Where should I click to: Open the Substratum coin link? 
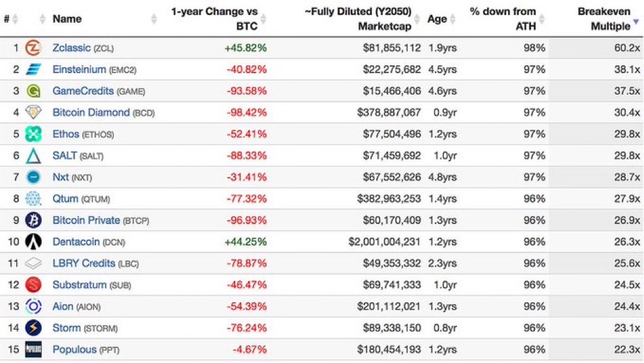pyautogui.click(x=79, y=285)
